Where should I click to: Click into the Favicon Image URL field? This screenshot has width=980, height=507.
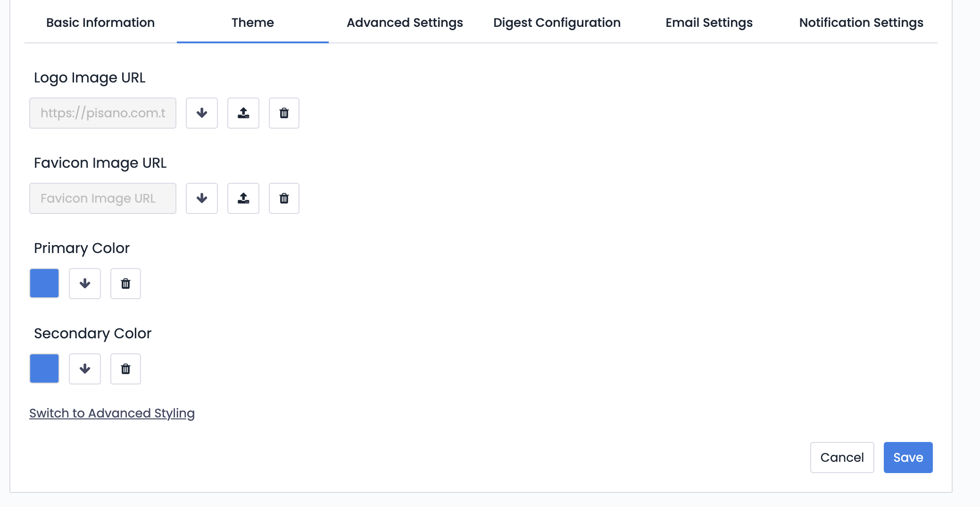103,198
